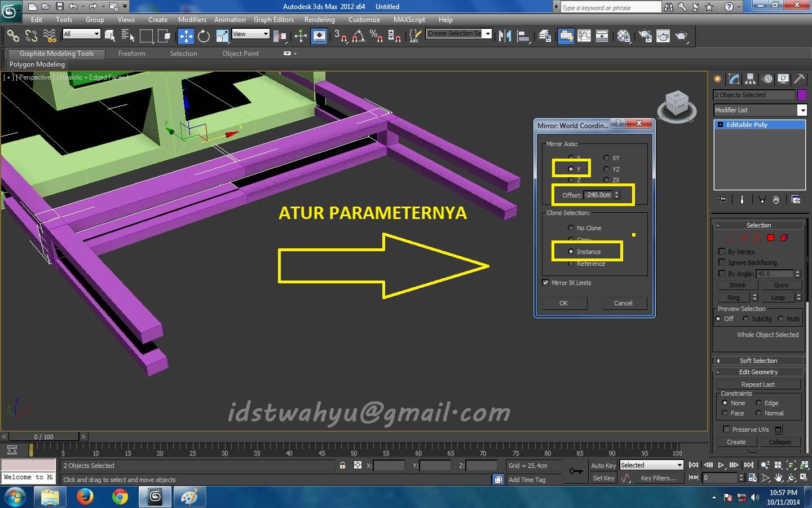Click the Offset spinner arrows
The height and width of the screenshot is (508, 812).
pyautogui.click(x=616, y=195)
